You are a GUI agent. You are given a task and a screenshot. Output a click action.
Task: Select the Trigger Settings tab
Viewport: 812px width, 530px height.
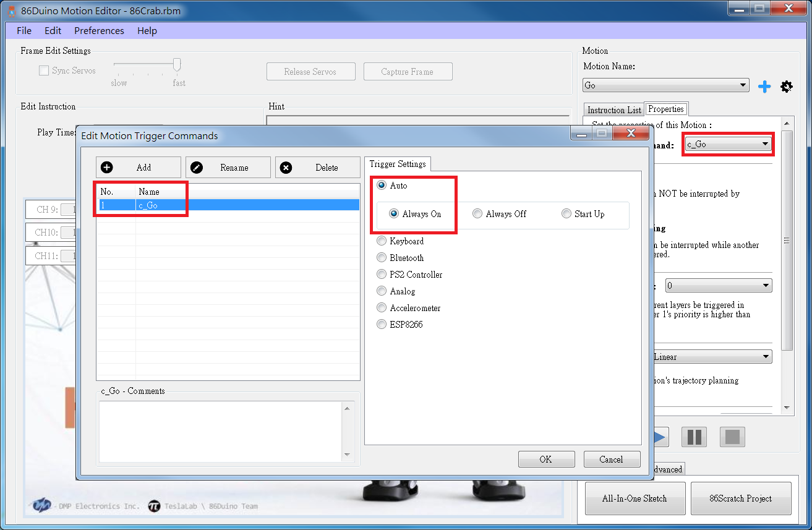tap(398, 164)
